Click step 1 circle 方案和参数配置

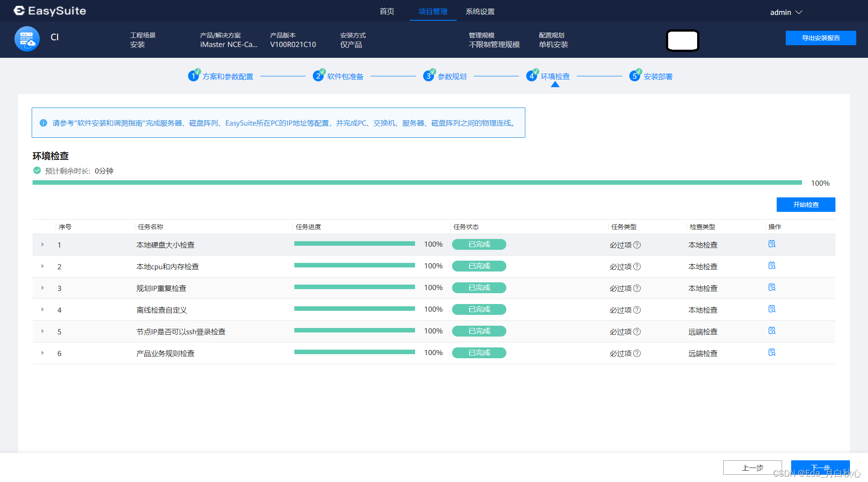point(193,76)
